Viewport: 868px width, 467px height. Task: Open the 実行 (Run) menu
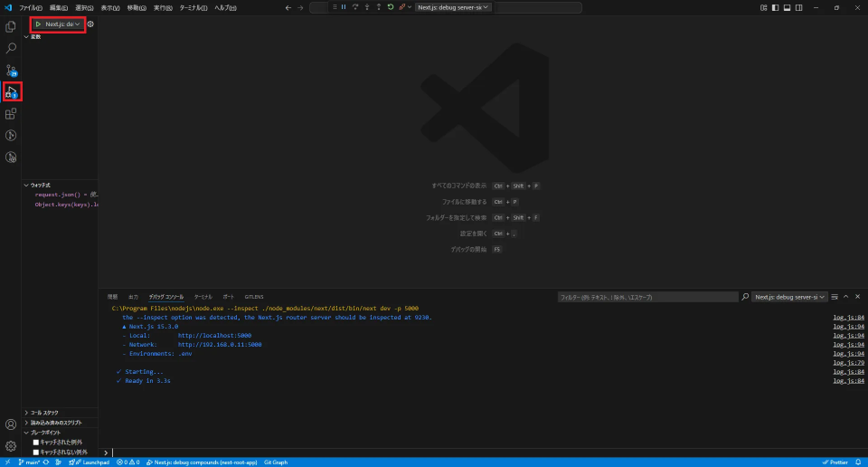(x=163, y=8)
